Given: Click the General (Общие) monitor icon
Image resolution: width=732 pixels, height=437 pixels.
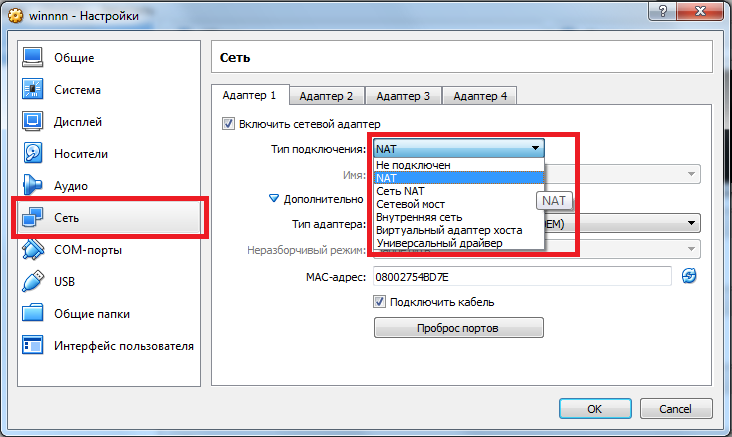Looking at the screenshot, I should 33,57.
